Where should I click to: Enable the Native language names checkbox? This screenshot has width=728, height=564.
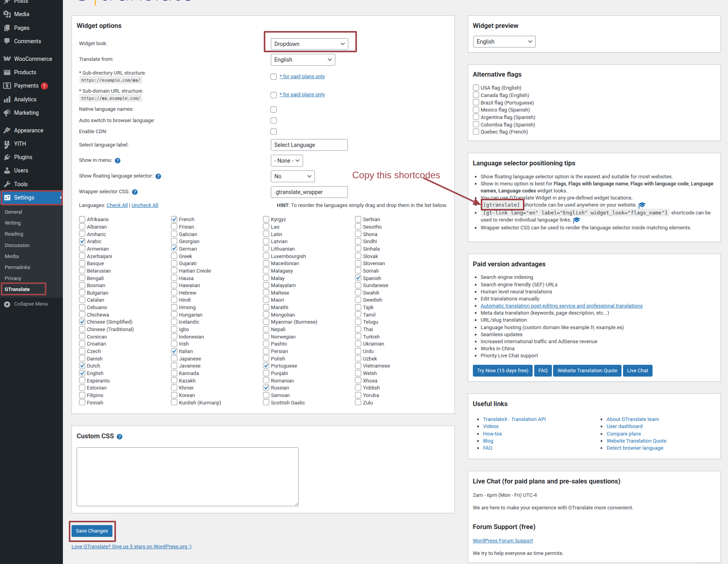click(x=274, y=110)
